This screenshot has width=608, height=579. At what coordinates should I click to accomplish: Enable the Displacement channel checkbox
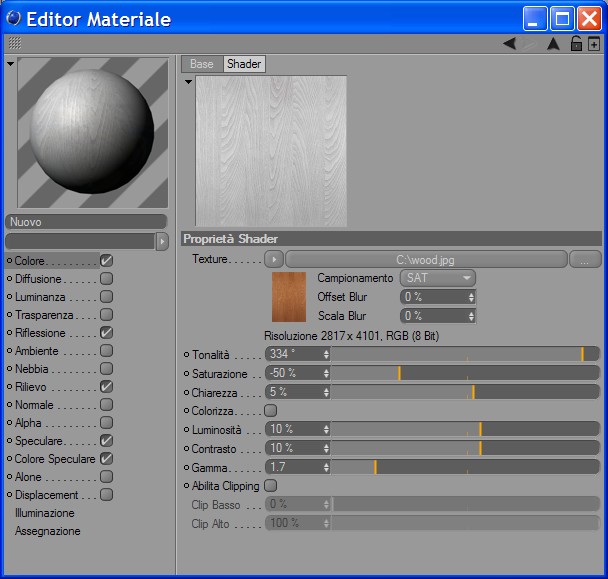[106, 495]
